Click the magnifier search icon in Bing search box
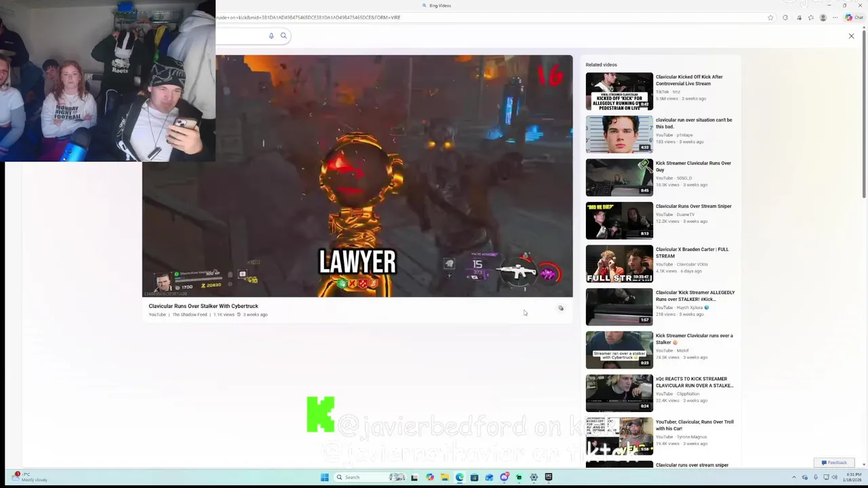This screenshot has height=488, width=868. [283, 36]
